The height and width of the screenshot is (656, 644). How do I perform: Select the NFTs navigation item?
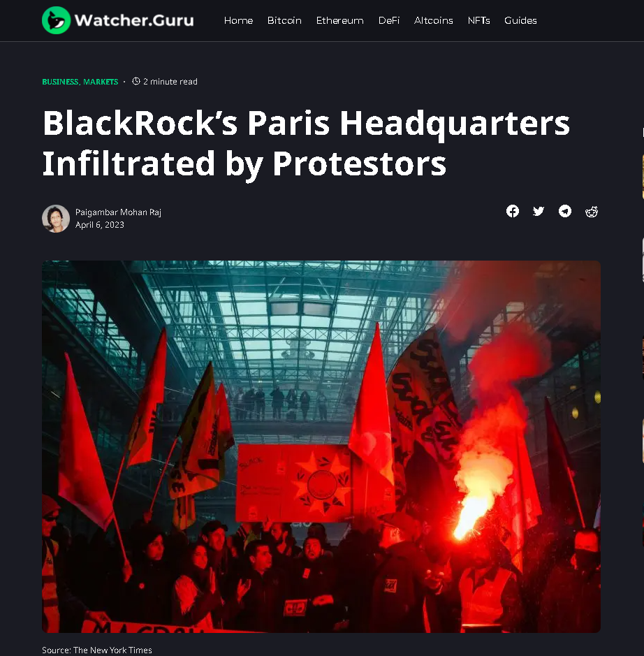coord(479,20)
